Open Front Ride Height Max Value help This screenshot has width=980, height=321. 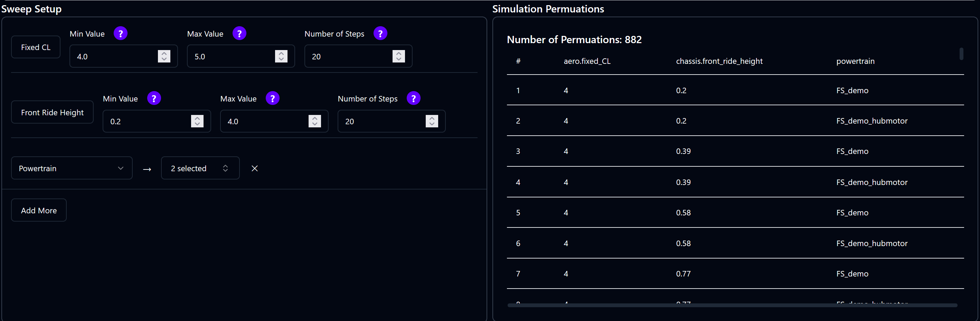coord(272,98)
